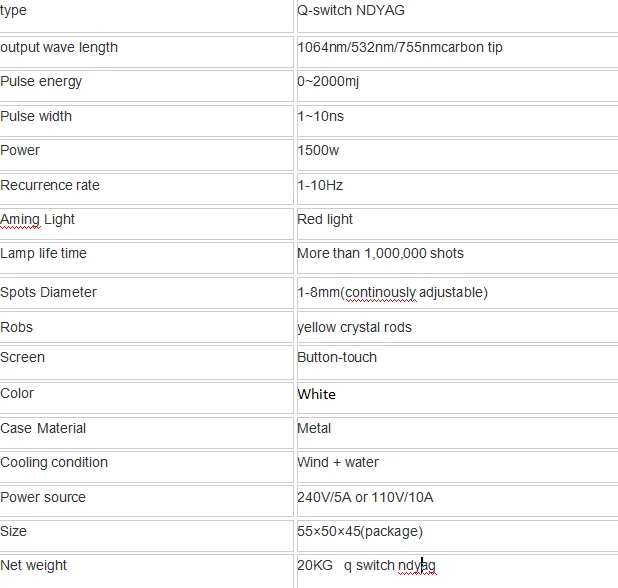The height and width of the screenshot is (588, 618).
Task: Click the "Wind + water" cooling value
Action: pyautogui.click(x=338, y=462)
